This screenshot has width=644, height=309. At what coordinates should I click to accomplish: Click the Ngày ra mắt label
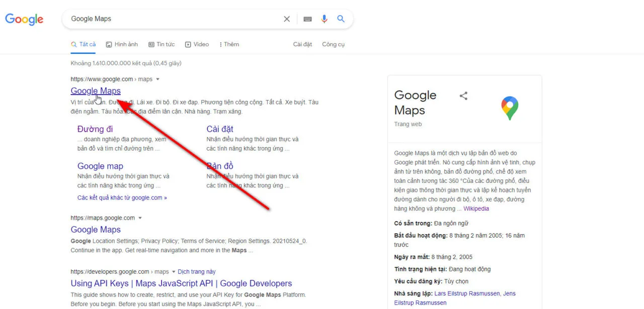click(x=412, y=257)
